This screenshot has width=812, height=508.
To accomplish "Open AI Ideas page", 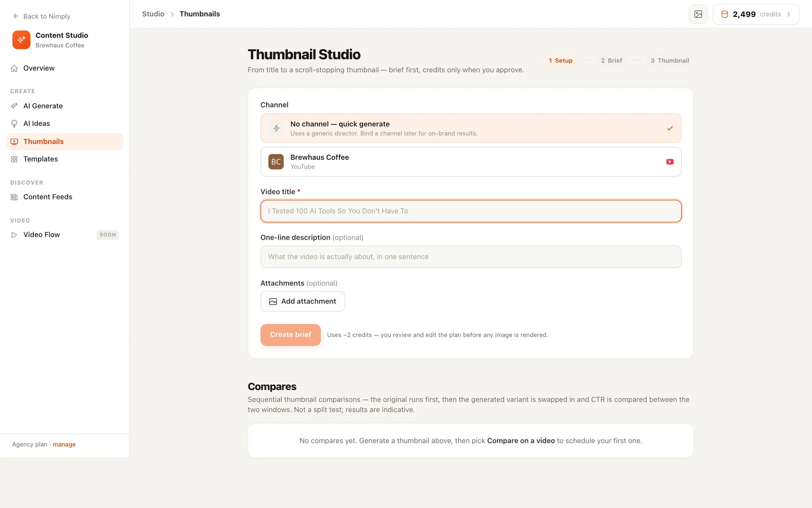I will coord(65,124).
